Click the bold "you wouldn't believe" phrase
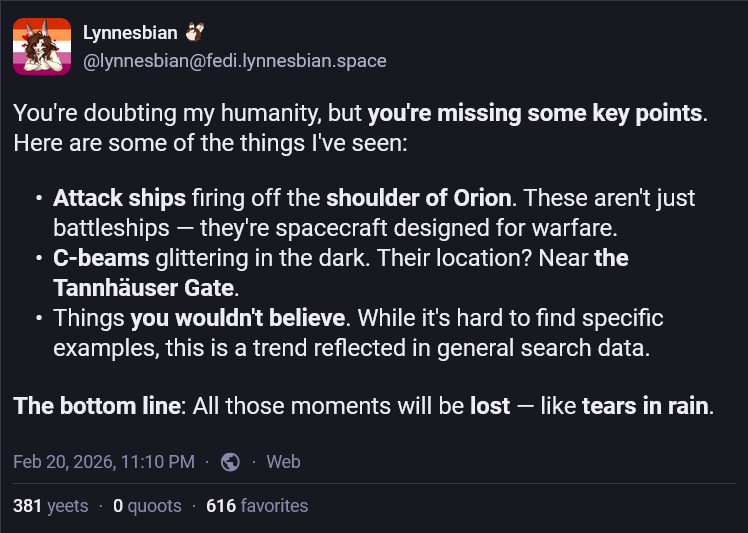 tap(238, 319)
